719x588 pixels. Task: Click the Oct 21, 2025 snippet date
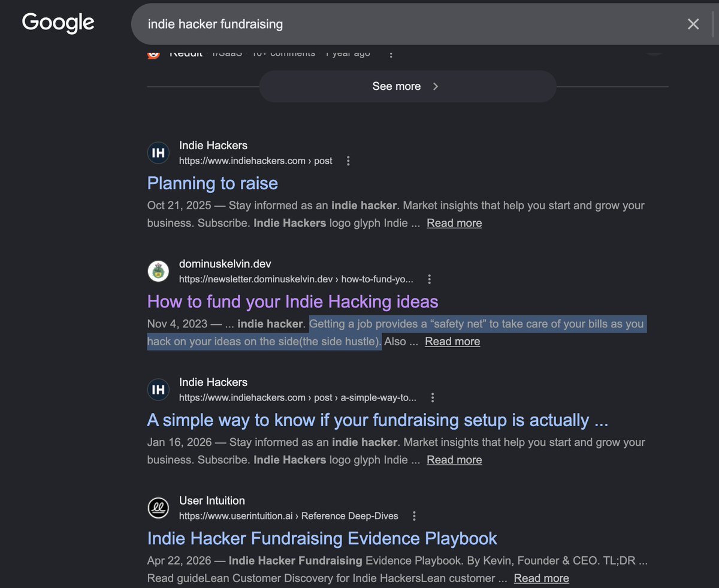[179, 205]
